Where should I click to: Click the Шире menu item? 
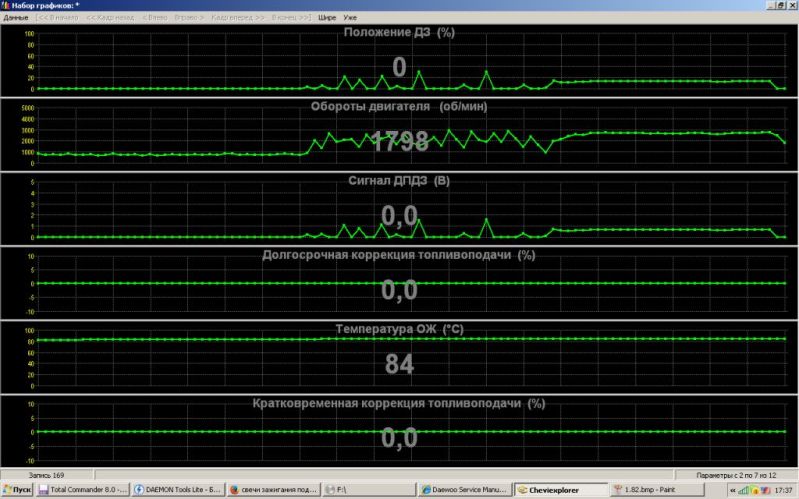(327, 18)
